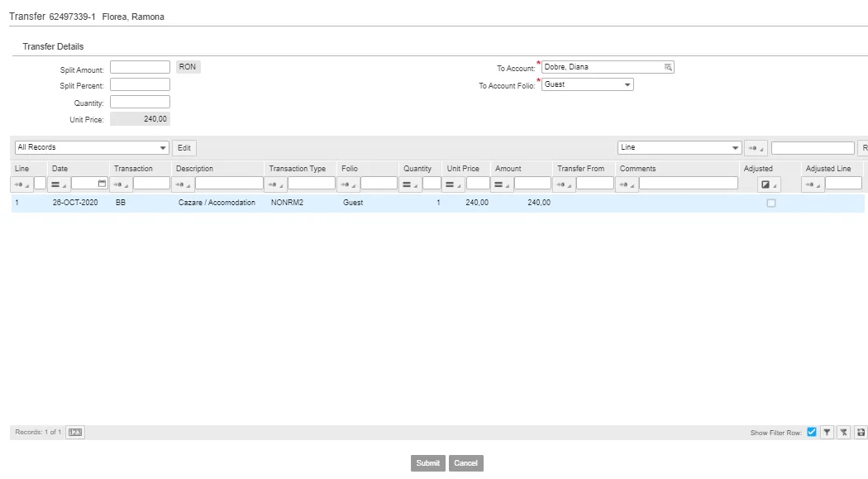The height and width of the screenshot is (479, 868).
Task: Expand the All Records view dropdown
Action: pos(92,147)
